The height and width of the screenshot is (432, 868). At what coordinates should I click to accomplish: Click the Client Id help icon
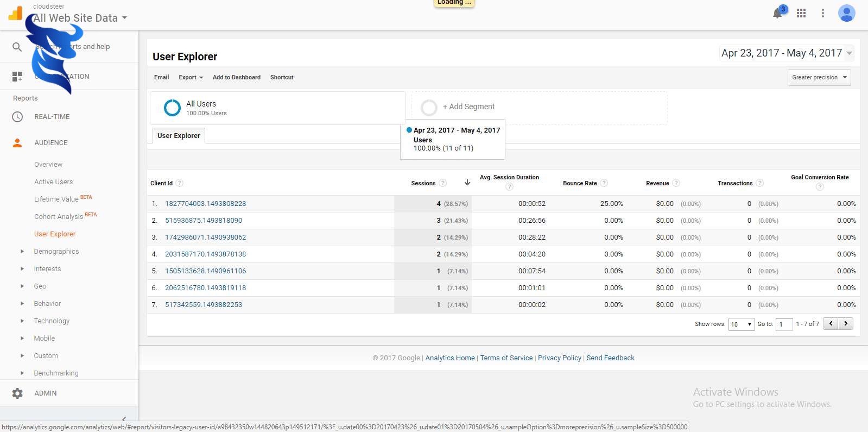[180, 183]
